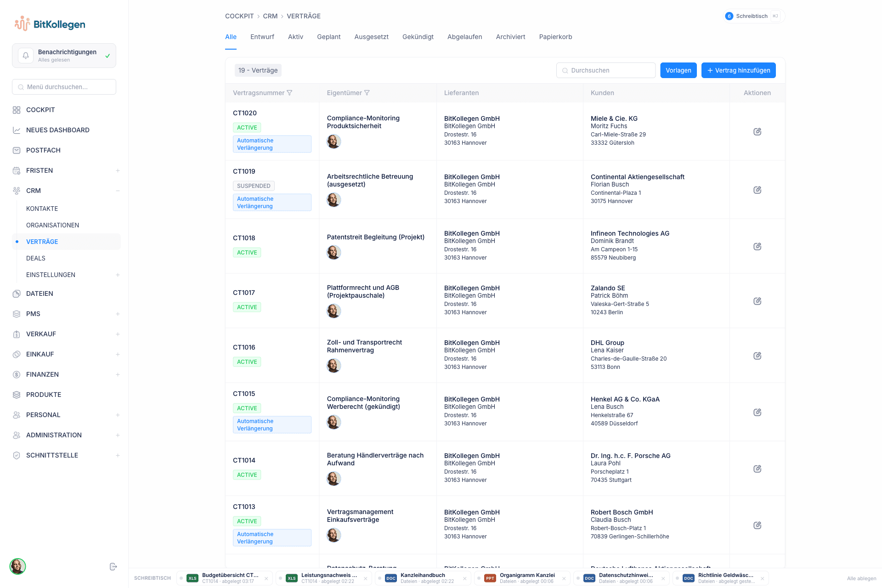The width and height of the screenshot is (882, 588).
Task: Expand FRISTEN menu with plus
Action: click(118, 170)
